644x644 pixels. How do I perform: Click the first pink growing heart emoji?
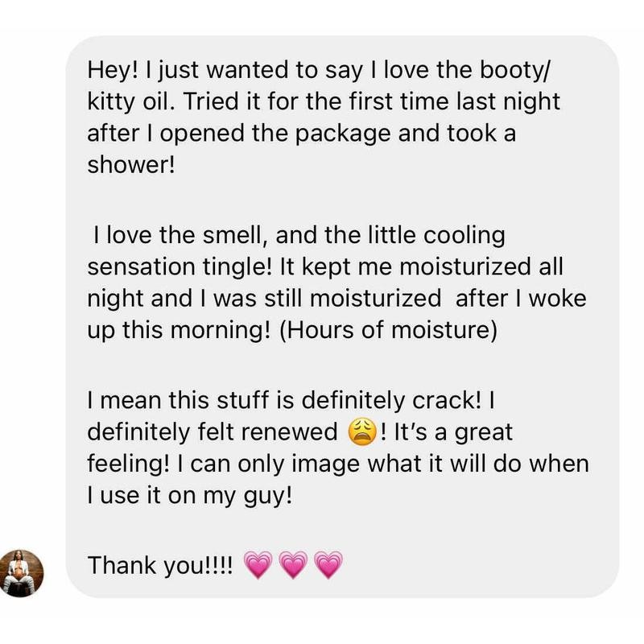258,565
